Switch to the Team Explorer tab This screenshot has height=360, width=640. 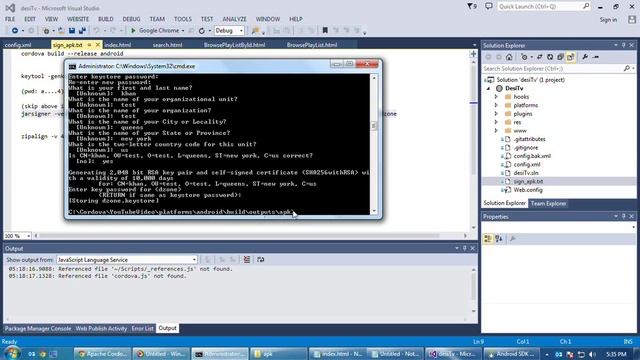548,203
